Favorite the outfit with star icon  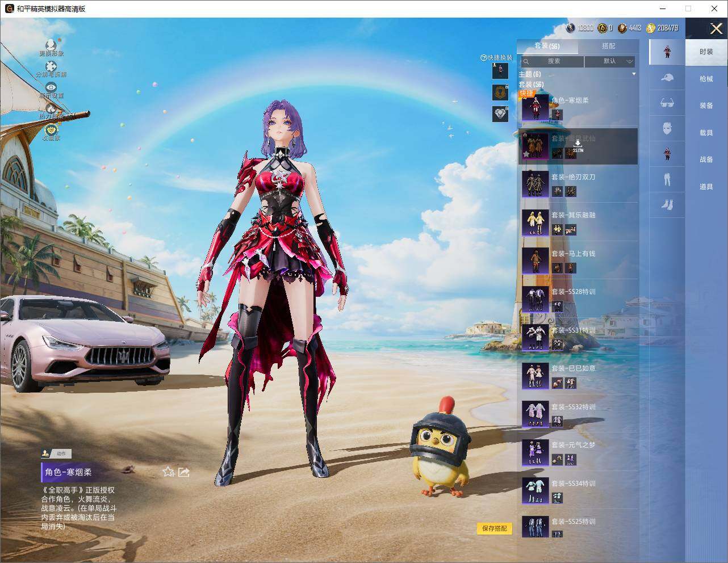coord(168,472)
